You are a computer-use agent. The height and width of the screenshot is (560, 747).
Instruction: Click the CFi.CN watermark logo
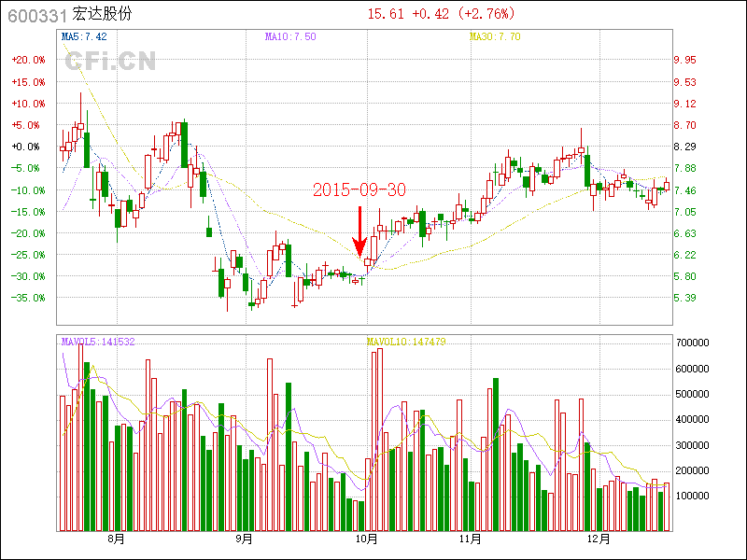[109, 61]
